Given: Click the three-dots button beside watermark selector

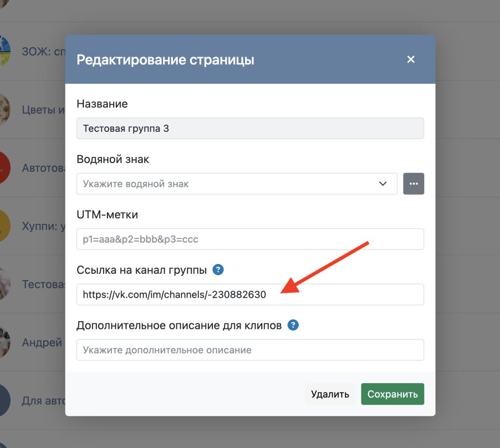Looking at the screenshot, I should pos(414,184).
